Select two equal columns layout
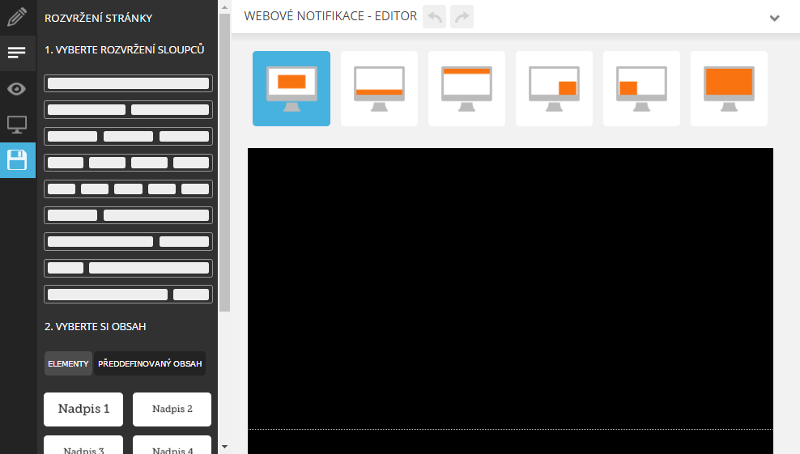The width and height of the screenshot is (800, 454). (x=128, y=110)
